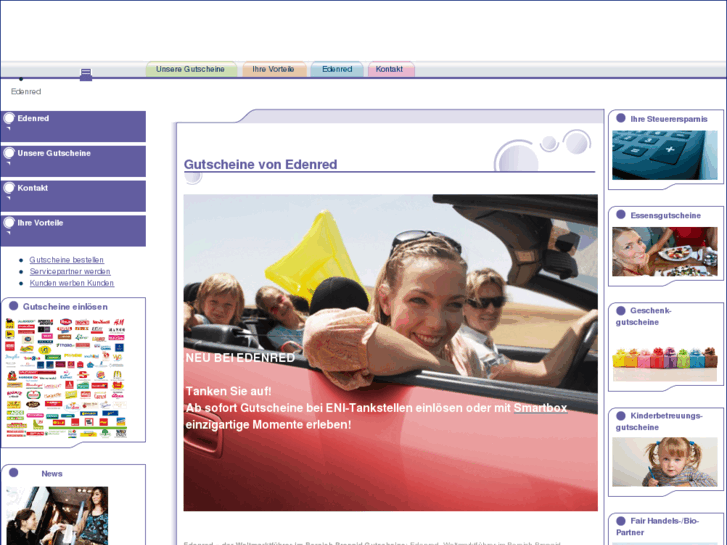Screen dimensions: 727x545
Task: Click the purple menu icon above breadcrumb
Action: (86, 74)
